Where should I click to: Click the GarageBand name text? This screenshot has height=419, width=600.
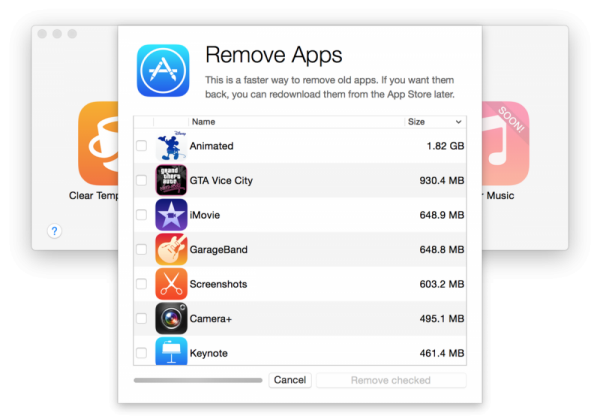point(218,249)
